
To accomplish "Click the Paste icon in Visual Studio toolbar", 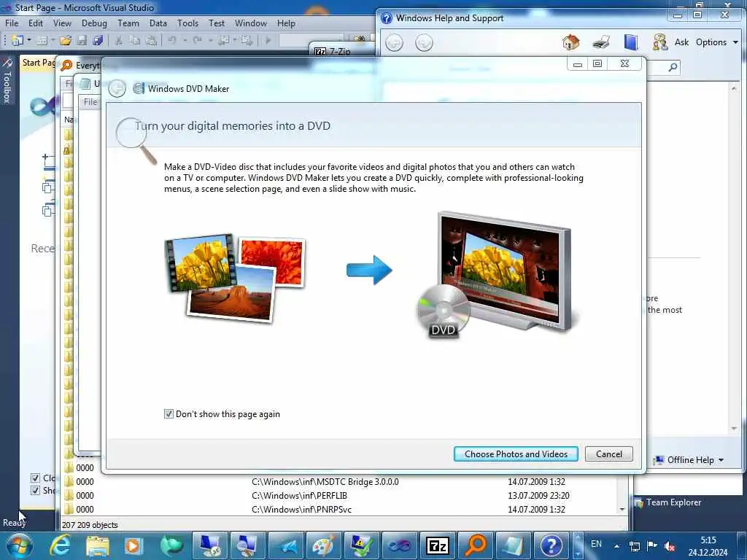I will [x=151, y=41].
